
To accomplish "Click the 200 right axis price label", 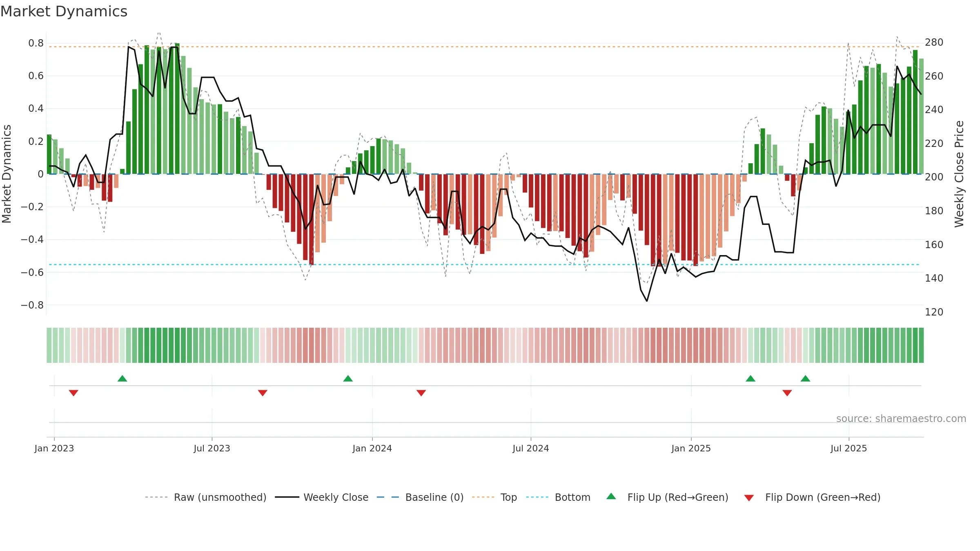I will click(x=934, y=177).
